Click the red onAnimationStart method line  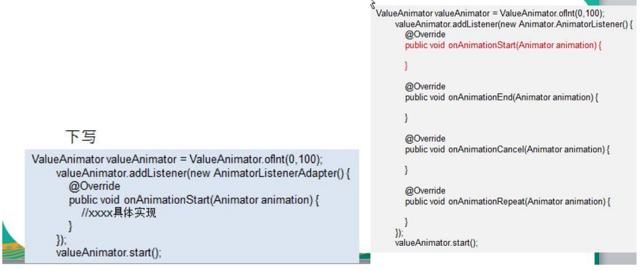pyautogui.click(x=503, y=45)
